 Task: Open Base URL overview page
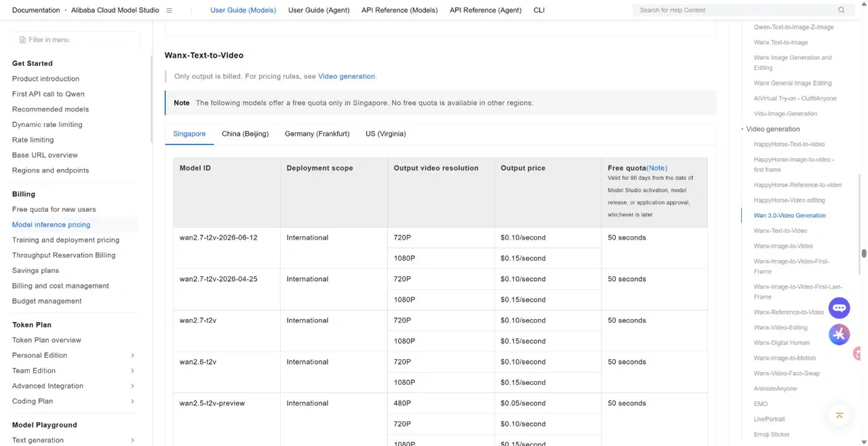(45, 155)
